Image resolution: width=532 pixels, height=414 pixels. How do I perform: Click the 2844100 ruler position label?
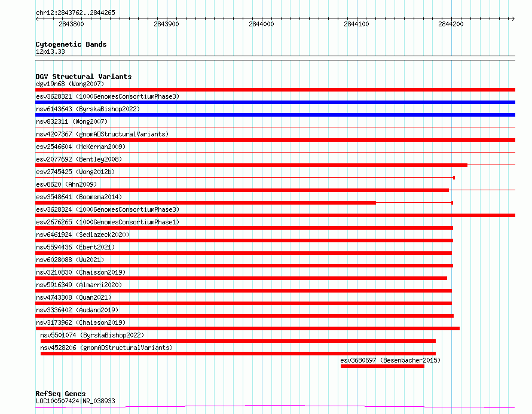pos(356,24)
